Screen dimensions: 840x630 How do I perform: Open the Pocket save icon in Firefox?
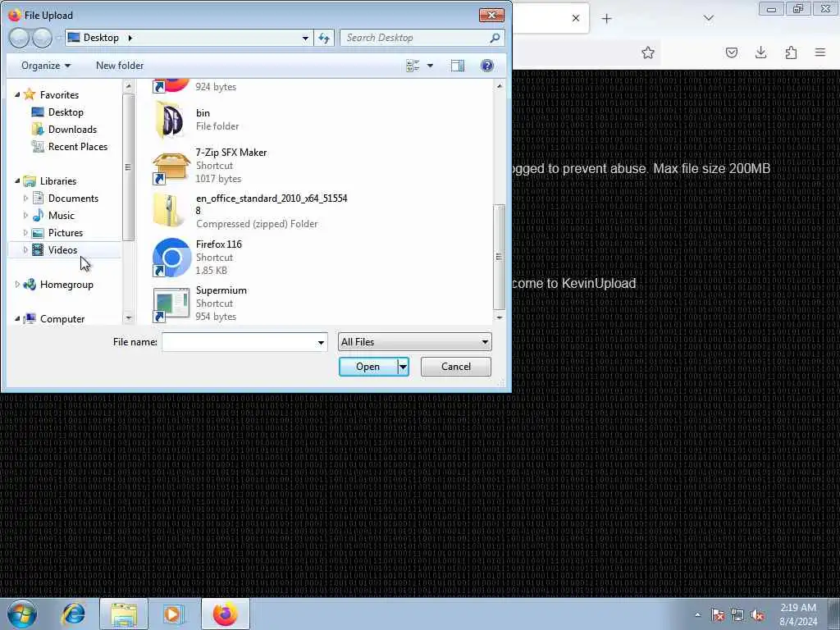(x=731, y=52)
